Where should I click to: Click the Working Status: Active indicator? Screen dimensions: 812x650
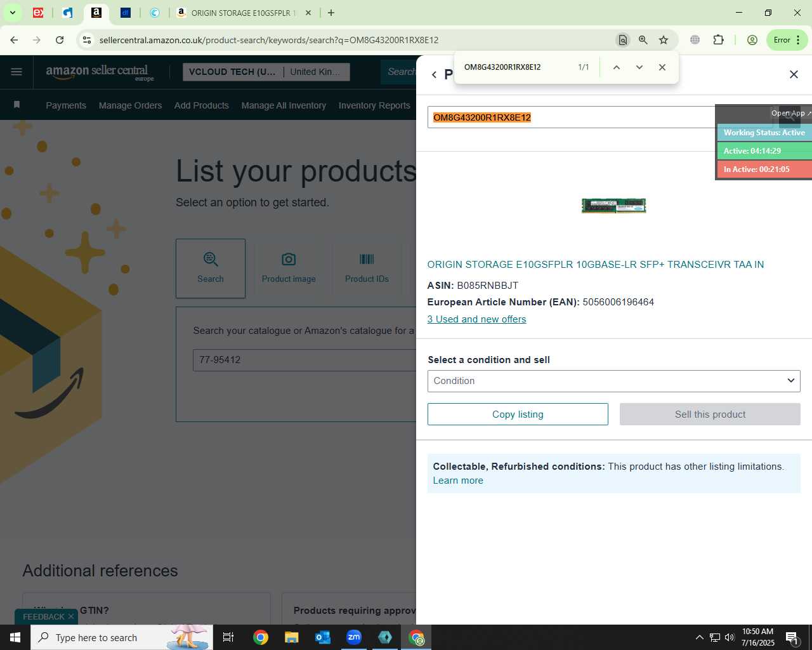click(764, 133)
